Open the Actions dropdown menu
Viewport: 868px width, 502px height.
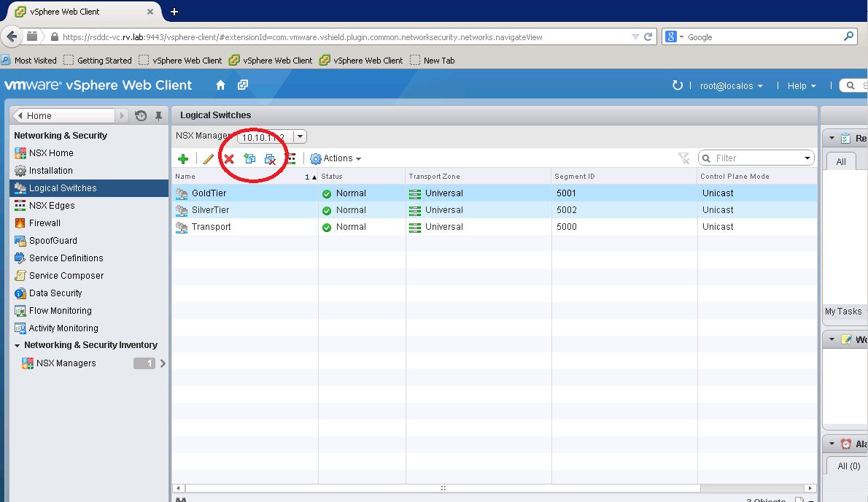(336, 158)
